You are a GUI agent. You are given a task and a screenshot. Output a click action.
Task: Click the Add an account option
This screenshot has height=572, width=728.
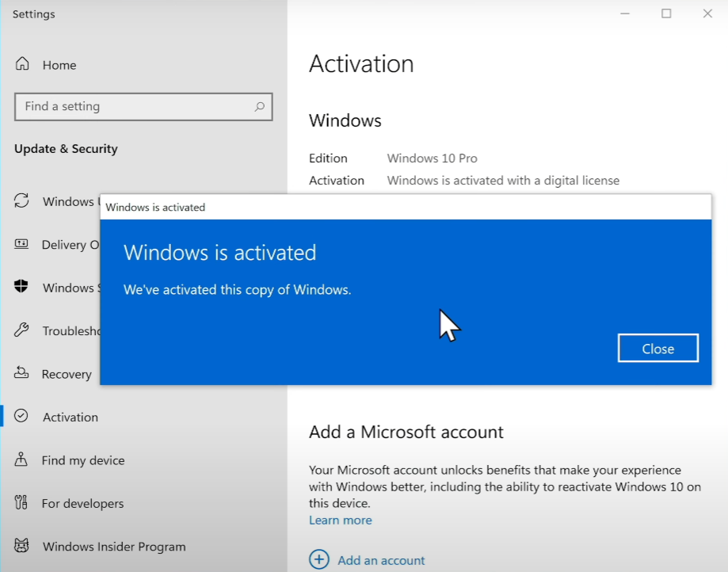(x=380, y=560)
